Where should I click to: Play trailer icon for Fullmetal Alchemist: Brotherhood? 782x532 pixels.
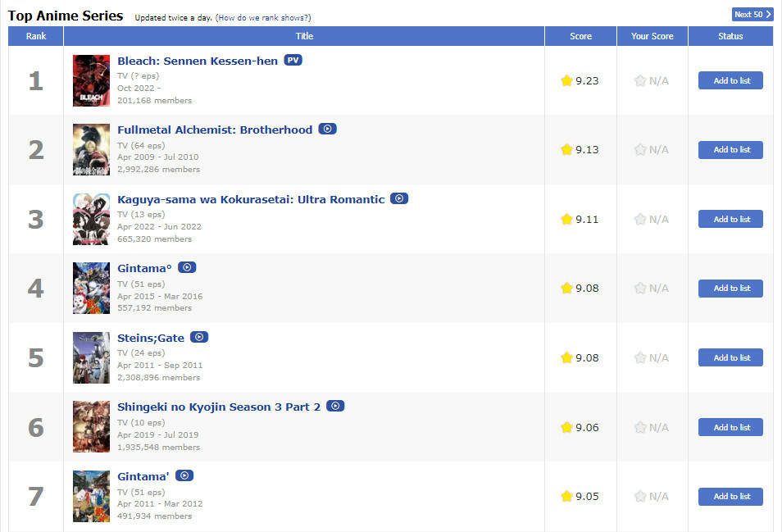[x=328, y=130]
